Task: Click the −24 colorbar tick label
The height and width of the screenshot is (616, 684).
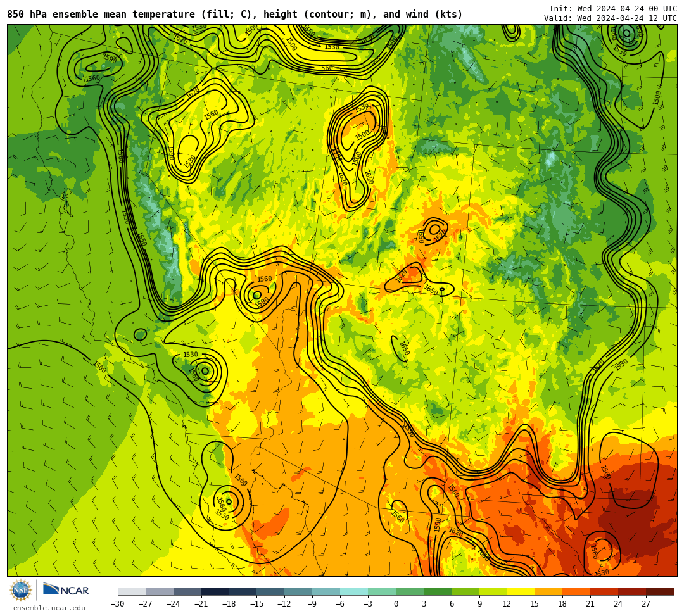Action: [x=174, y=604]
